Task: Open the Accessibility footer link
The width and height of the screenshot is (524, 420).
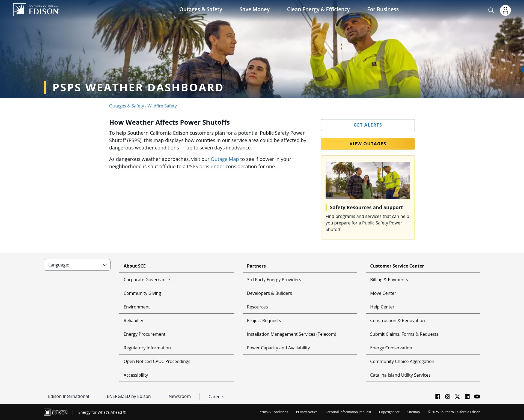Action: (136, 375)
